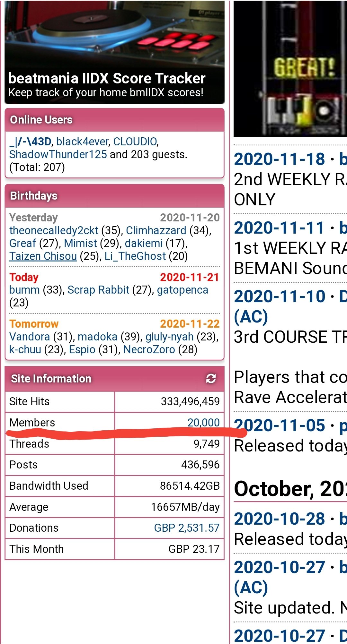Open Espio's profile
Screen dimensions: 347x644
click(x=82, y=349)
